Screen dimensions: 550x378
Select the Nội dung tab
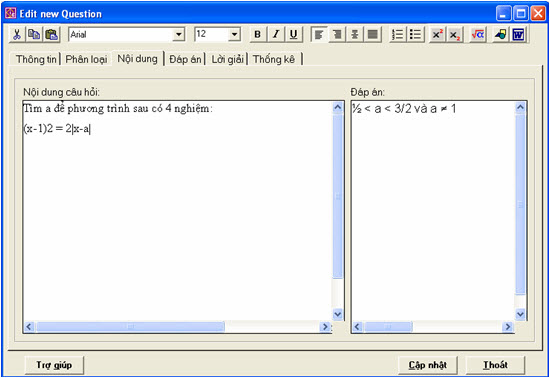point(138,59)
